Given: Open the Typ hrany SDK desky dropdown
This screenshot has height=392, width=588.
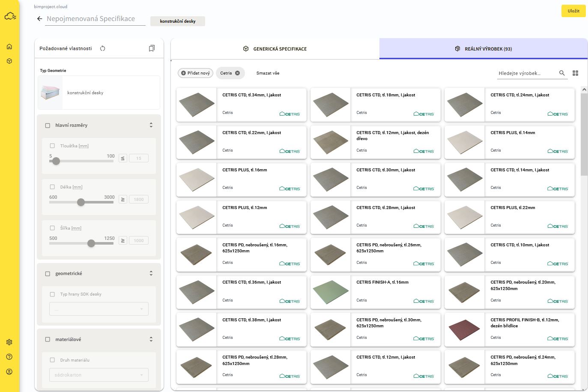Looking at the screenshot, I should [x=99, y=309].
